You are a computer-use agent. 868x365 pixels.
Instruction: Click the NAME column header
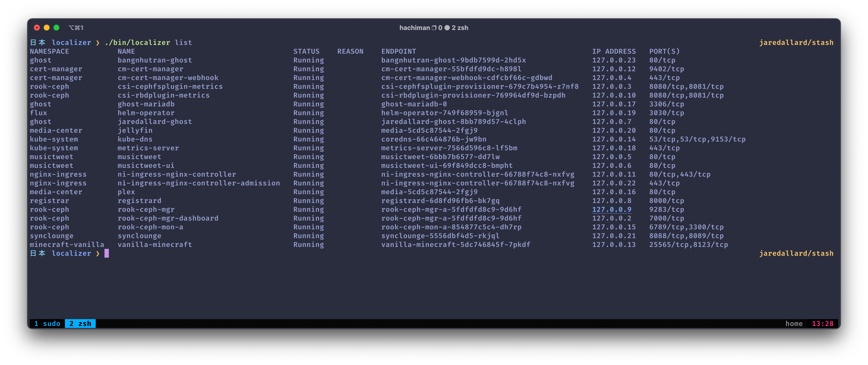pyautogui.click(x=126, y=51)
